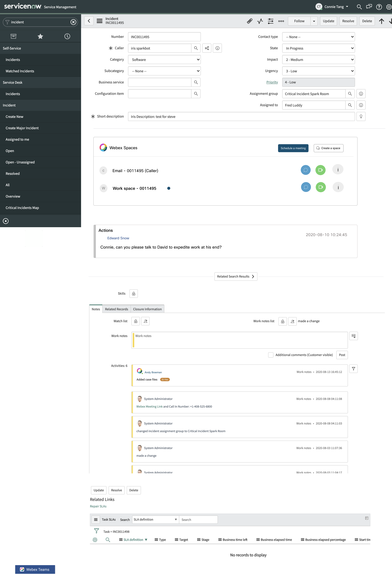Viewport: 392px width, 575px height.
Task: Clear the incident navigation filter
Action: tap(73, 22)
